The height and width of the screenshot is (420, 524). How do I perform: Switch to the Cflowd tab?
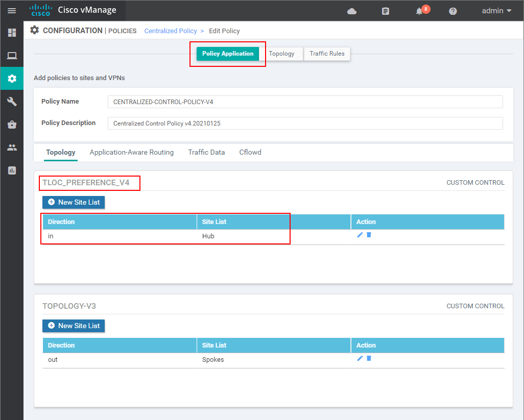coord(250,152)
